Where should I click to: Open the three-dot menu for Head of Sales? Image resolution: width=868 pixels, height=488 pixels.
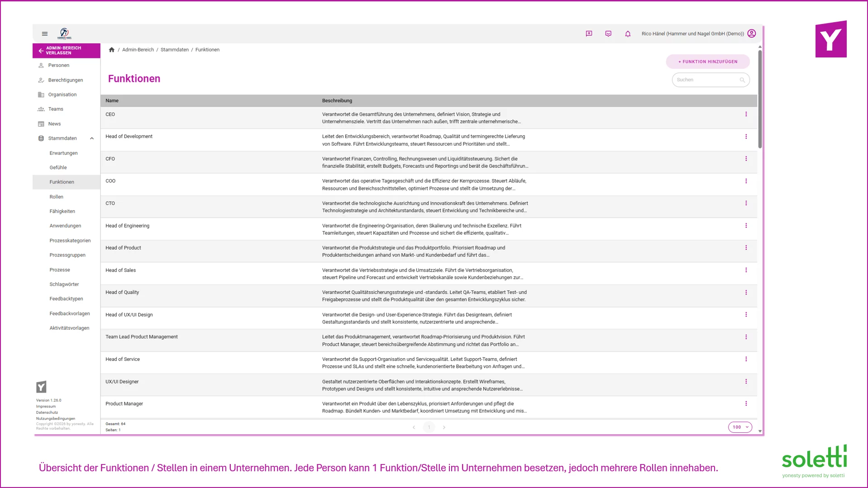point(746,270)
